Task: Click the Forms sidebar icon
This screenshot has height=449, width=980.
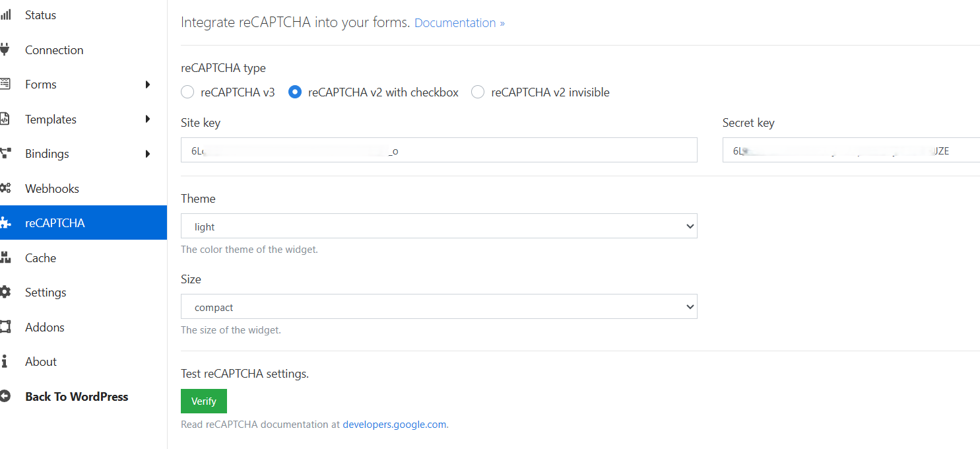Action: 5,85
